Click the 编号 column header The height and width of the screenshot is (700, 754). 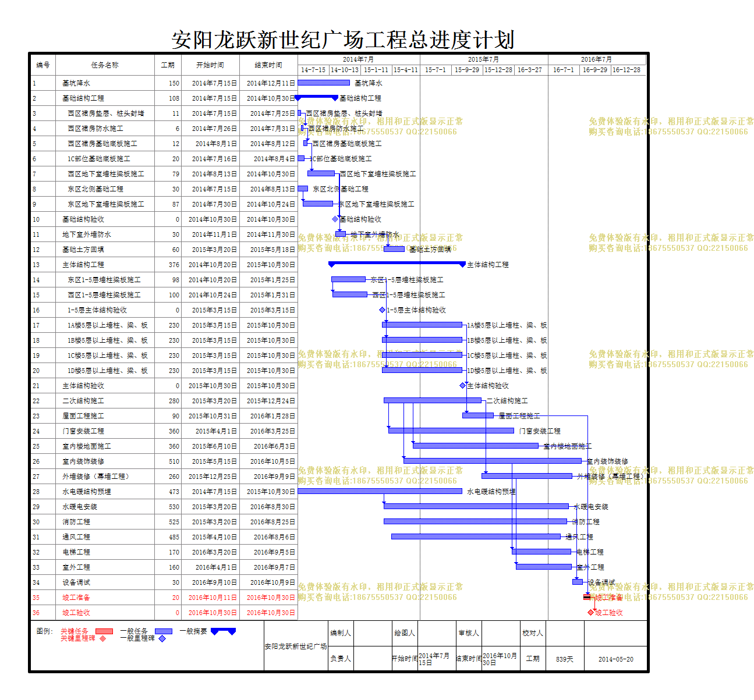tap(43, 65)
